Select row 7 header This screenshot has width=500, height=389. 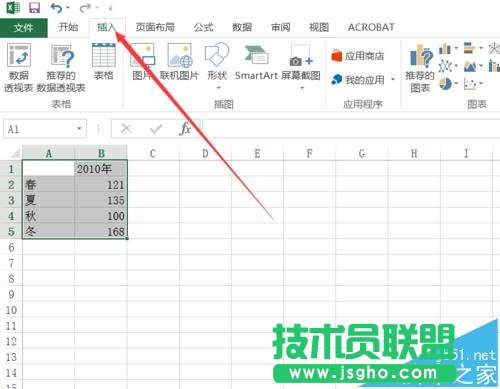coord(11,263)
